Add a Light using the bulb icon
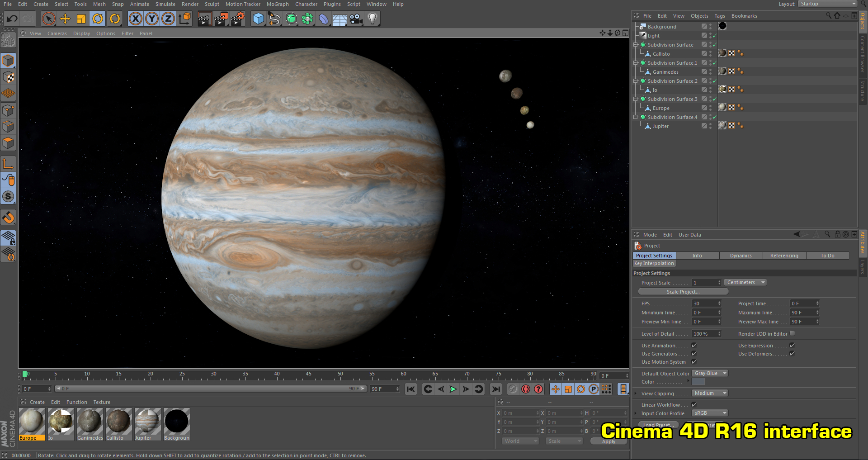Screen dimensions: 868x460 372,19
